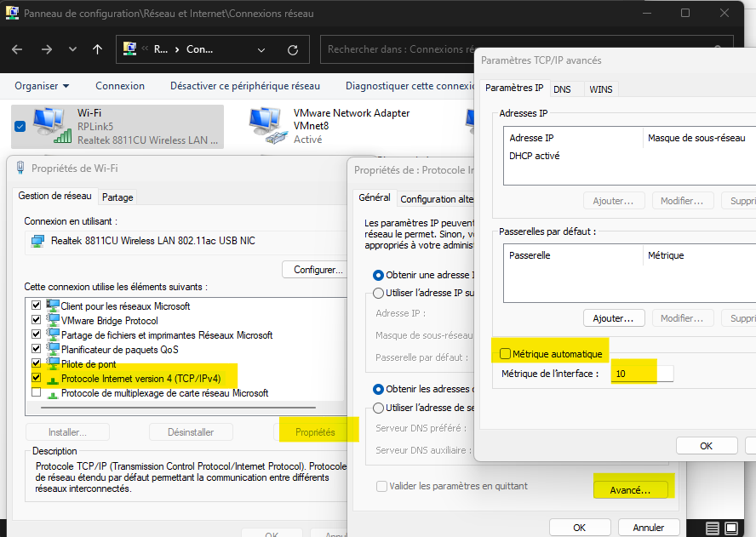Click the Planificateur de paquets QoS icon
The width and height of the screenshot is (756, 537).
point(53,349)
